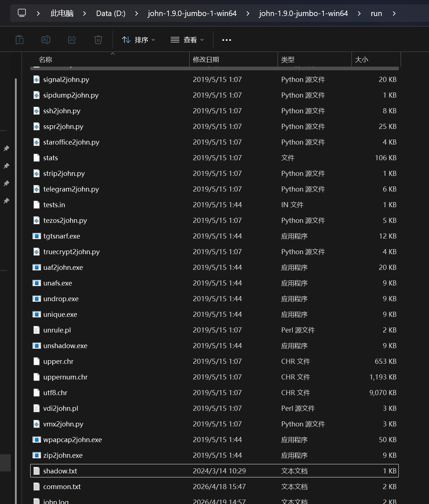Click the utf8.chr file icon
This screenshot has width=429, height=504.
[x=36, y=393]
